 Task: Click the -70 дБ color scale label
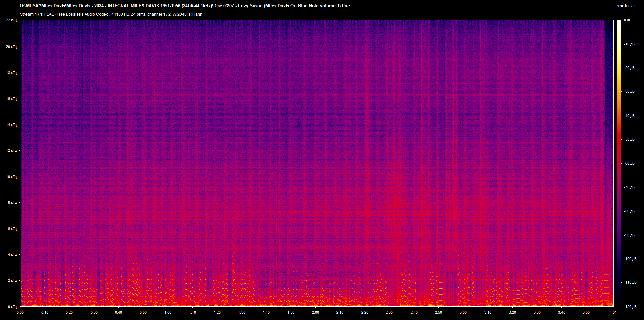pyautogui.click(x=629, y=187)
